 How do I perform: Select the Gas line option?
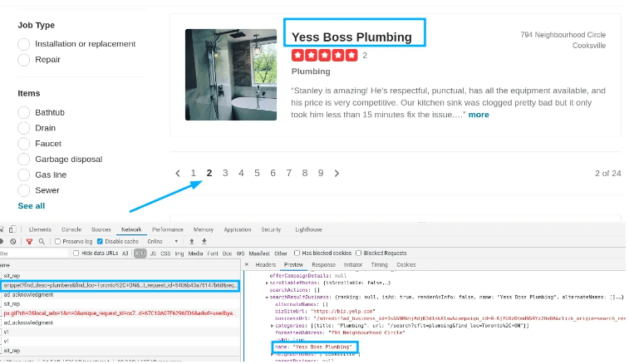[23, 175]
